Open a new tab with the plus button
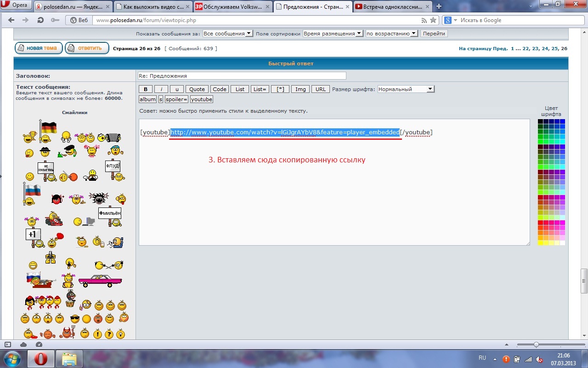The image size is (588, 368). [x=439, y=6]
